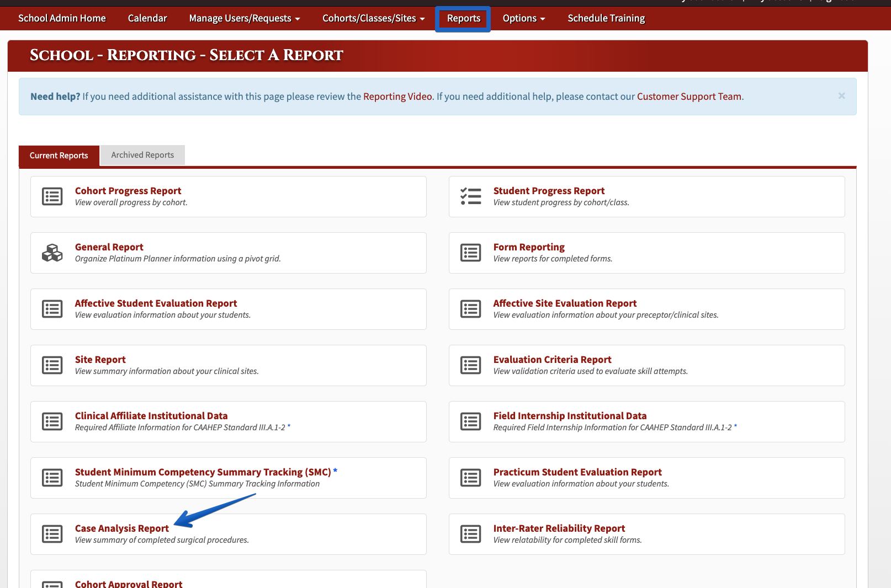Open the Cohorts/Classes/Sites dropdown menu
Viewport: 891px width, 588px height.
click(374, 18)
